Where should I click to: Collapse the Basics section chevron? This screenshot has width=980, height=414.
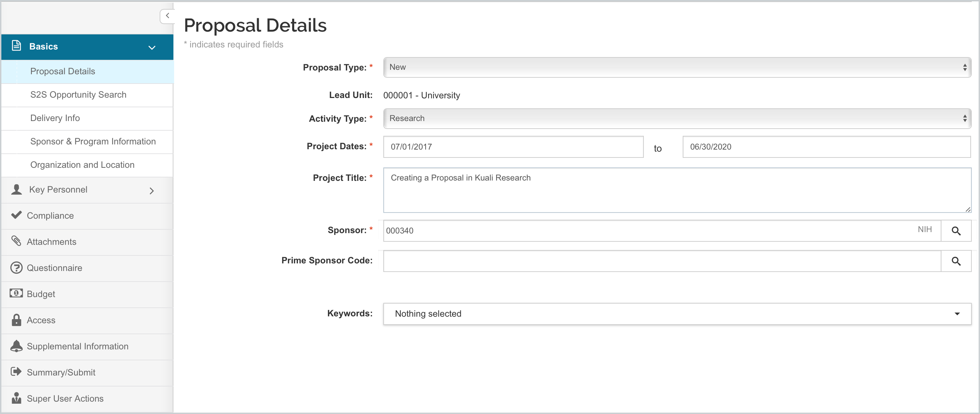click(152, 47)
